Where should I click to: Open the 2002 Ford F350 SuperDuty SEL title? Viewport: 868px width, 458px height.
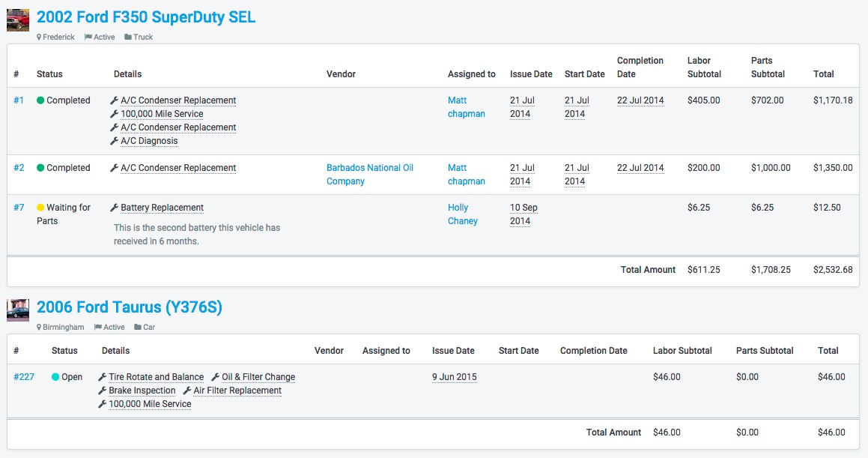[146, 17]
